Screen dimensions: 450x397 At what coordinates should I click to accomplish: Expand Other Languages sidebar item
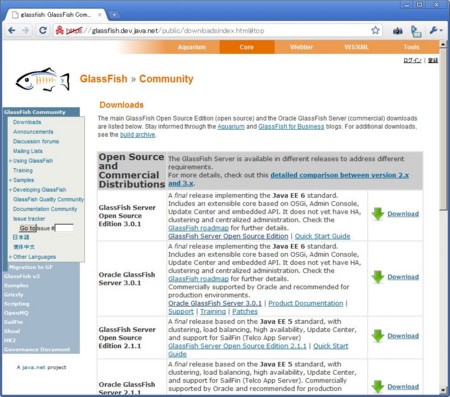point(10,257)
